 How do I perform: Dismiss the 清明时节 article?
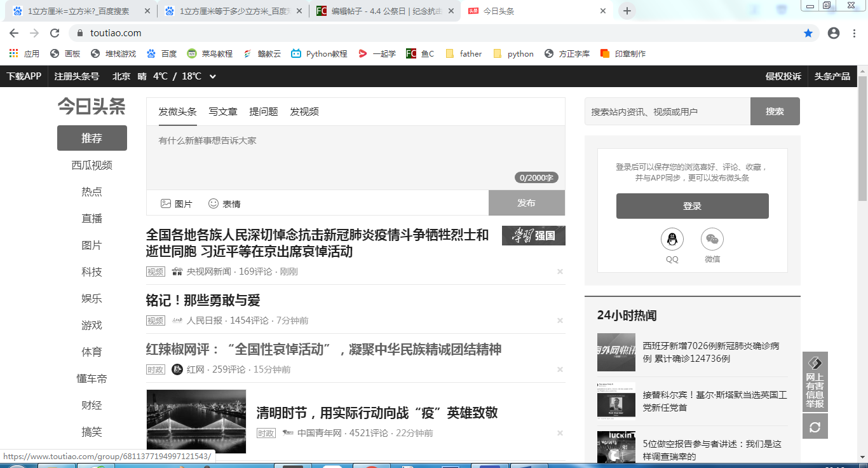[560, 433]
